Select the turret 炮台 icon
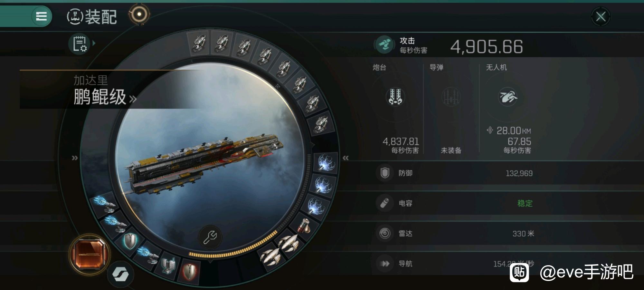The width and height of the screenshot is (644, 290). tap(395, 97)
